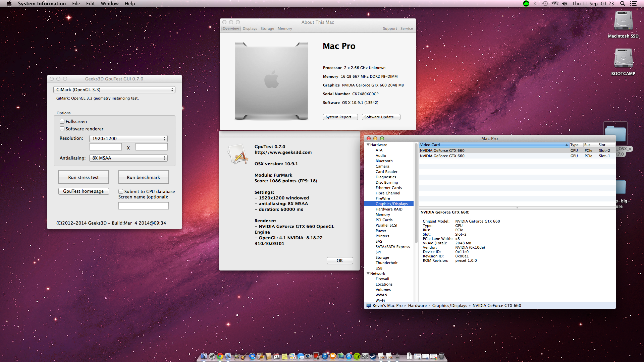Click the Screen name input field
The width and height of the screenshot is (644, 362).
pyautogui.click(x=144, y=206)
